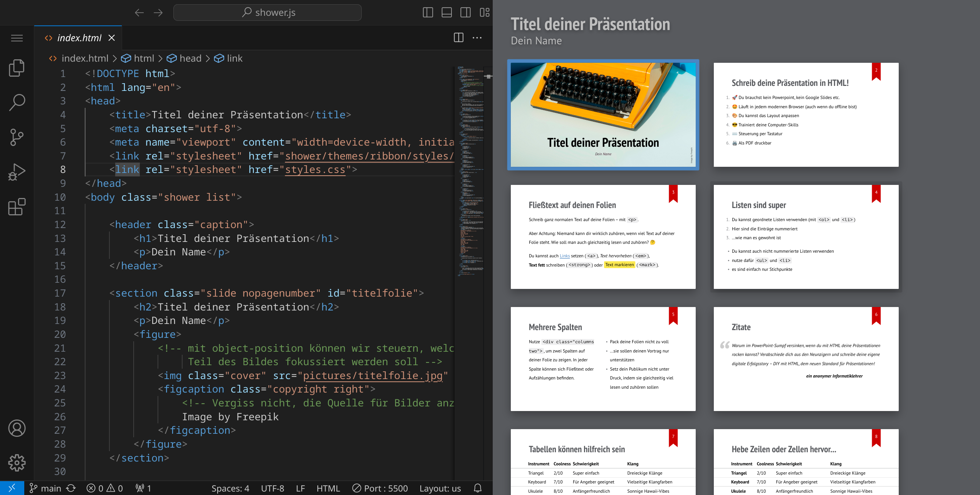The width and height of the screenshot is (980, 495).
Task: Open the Search view icon
Action: [17, 102]
